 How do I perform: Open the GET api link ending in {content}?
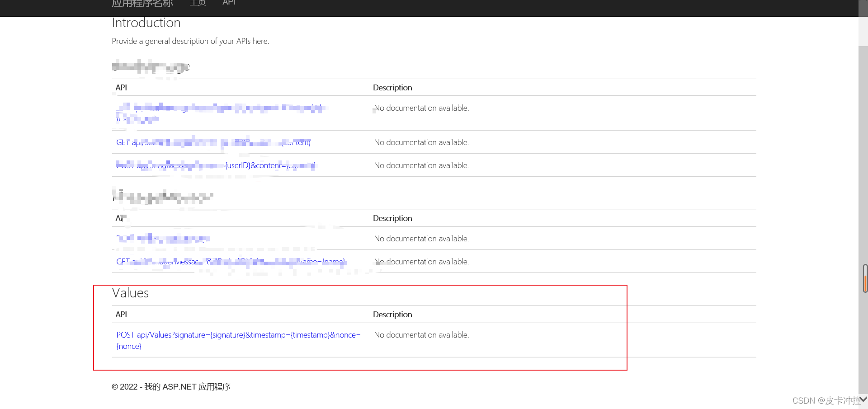pyautogui.click(x=213, y=142)
